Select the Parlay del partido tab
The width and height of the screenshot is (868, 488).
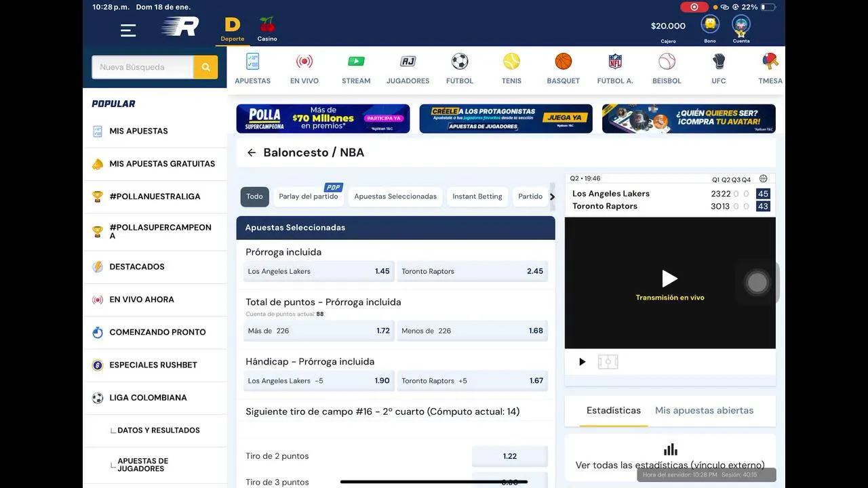(309, 197)
